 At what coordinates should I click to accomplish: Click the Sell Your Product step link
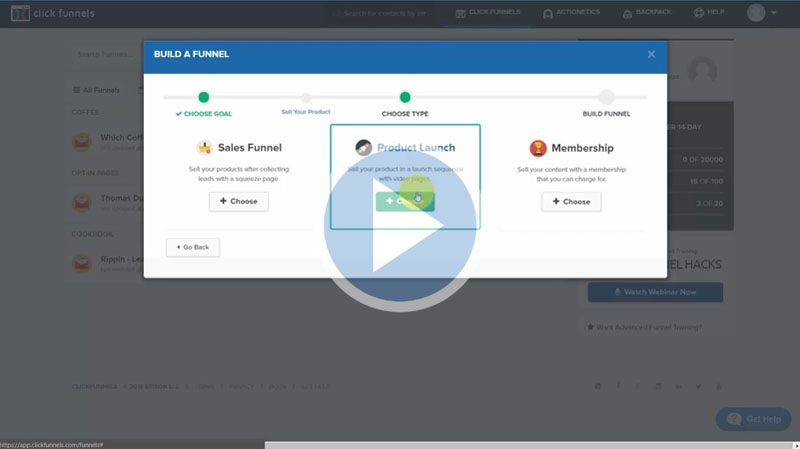coord(306,111)
